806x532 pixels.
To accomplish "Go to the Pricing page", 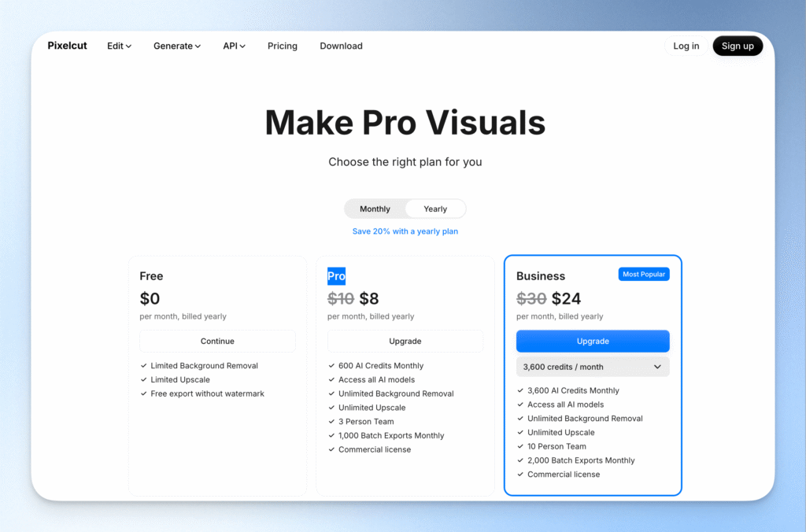I will [283, 46].
